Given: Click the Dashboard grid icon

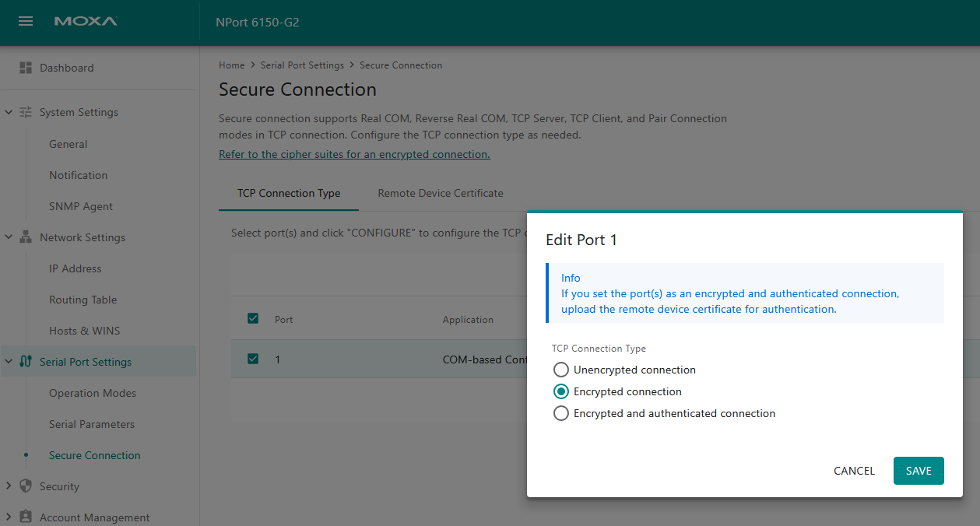Looking at the screenshot, I should (x=26, y=68).
